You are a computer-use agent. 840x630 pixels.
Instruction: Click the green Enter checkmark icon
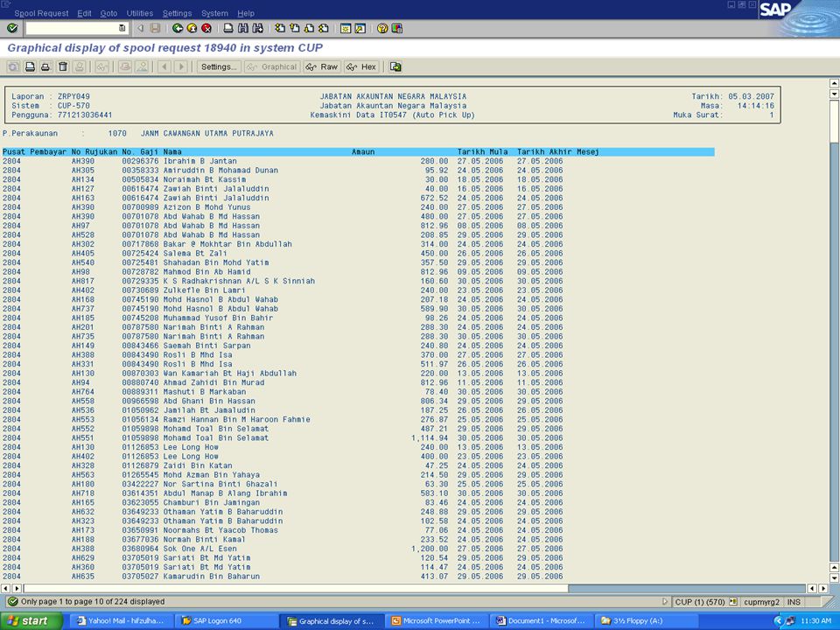[12, 28]
